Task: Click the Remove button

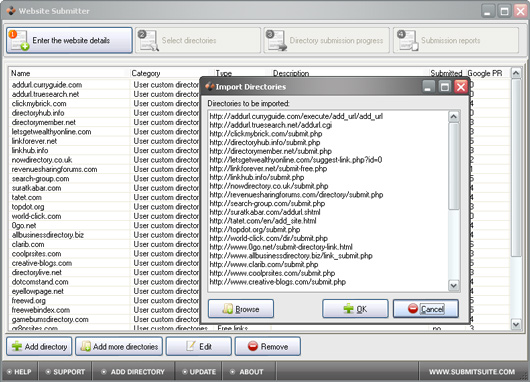Action: [x=268, y=347]
